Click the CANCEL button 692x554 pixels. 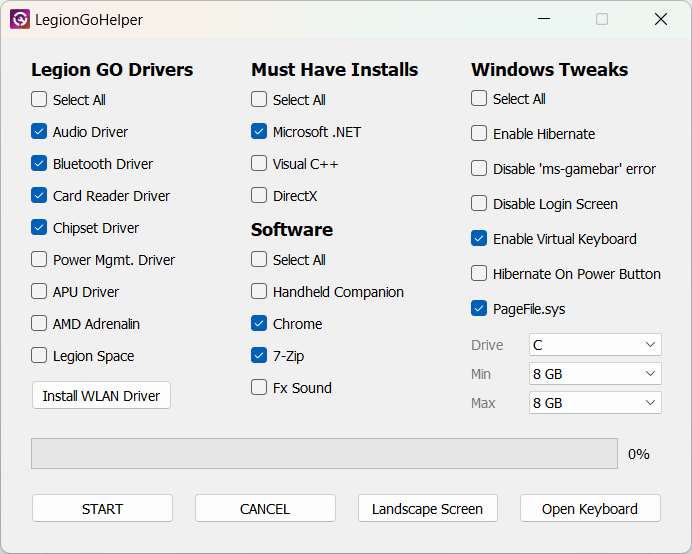[265, 509]
